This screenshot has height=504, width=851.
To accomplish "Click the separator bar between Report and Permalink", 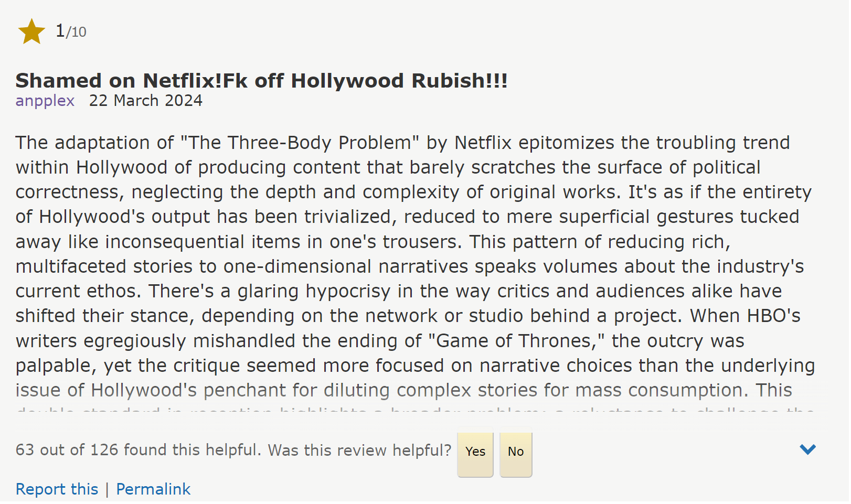I will coord(107,489).
